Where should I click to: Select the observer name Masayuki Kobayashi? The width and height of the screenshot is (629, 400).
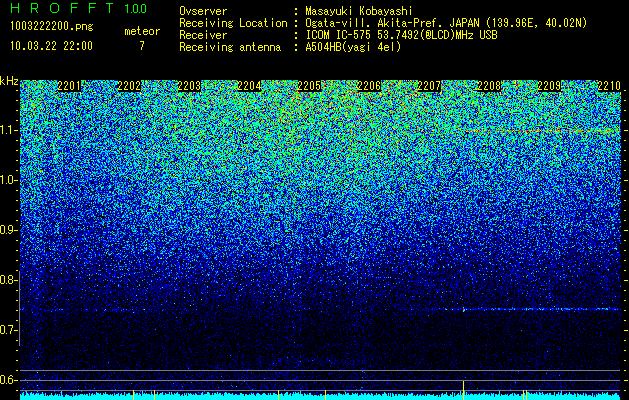[x=359, y=11]
